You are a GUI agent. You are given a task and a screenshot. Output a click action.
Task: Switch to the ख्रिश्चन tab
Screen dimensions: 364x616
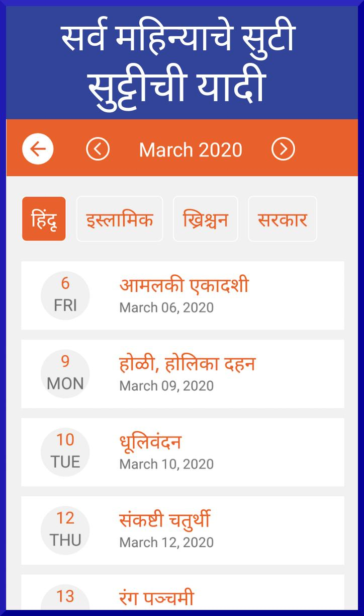[x=206, y=219]
